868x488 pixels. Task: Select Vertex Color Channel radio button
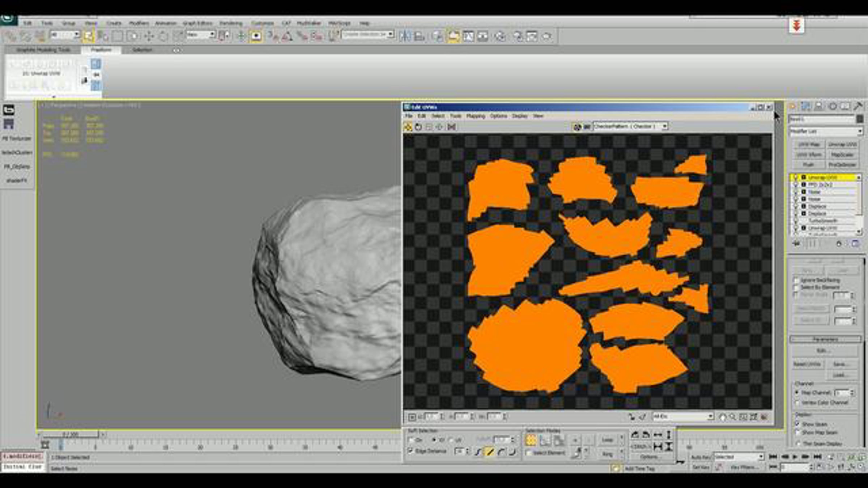click(x=797, y=402)
